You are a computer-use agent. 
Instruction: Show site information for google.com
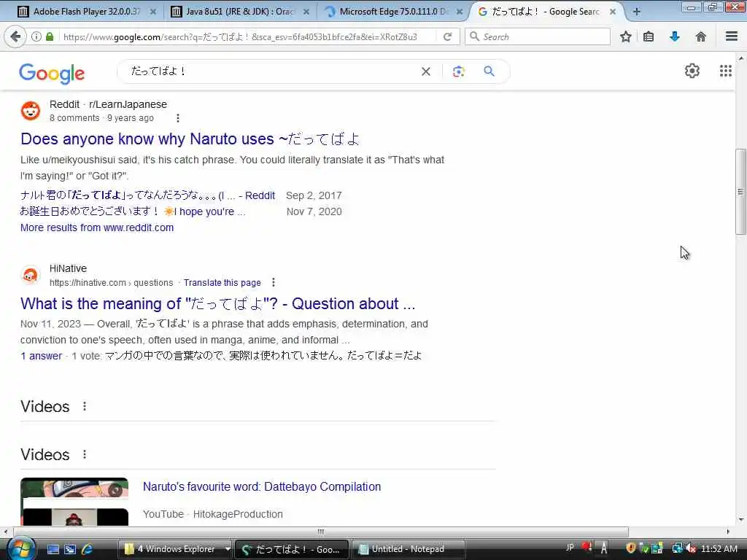(x=36, y=36)
